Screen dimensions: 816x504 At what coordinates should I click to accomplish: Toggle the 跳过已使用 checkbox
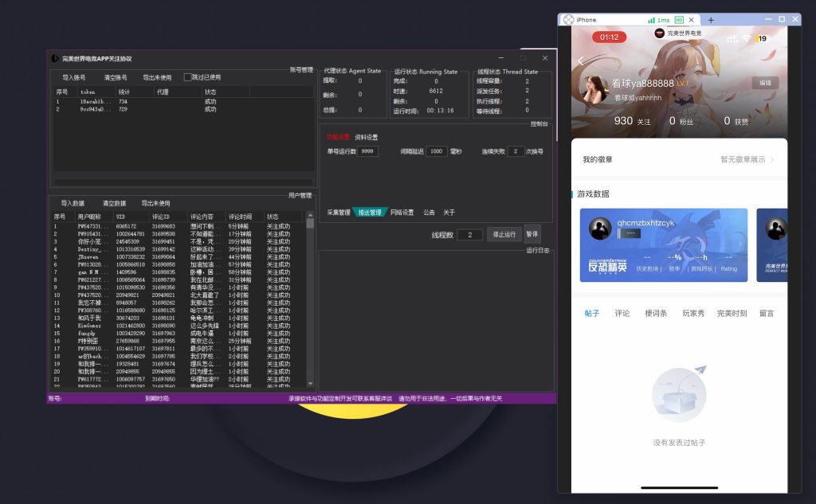(188, 77)
